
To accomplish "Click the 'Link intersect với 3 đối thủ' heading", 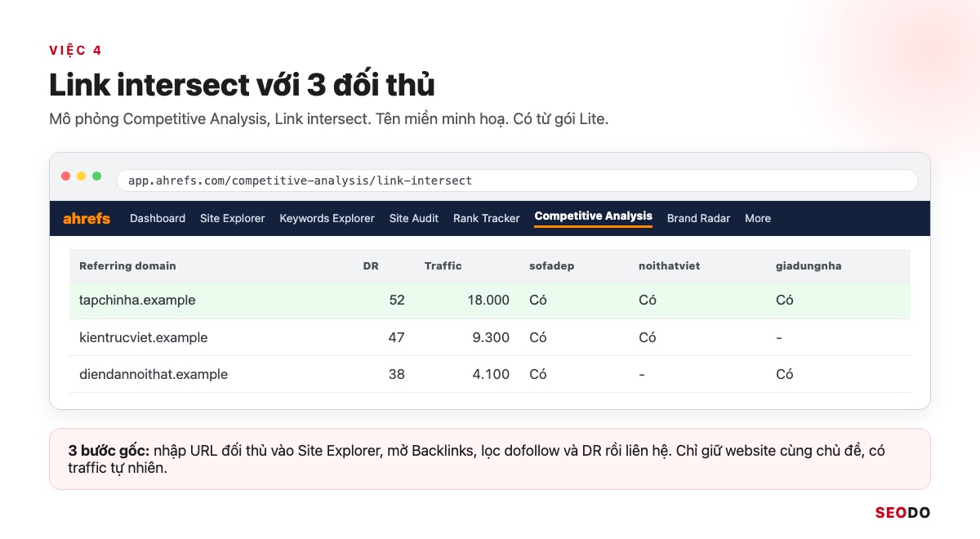I will [242, 85].
